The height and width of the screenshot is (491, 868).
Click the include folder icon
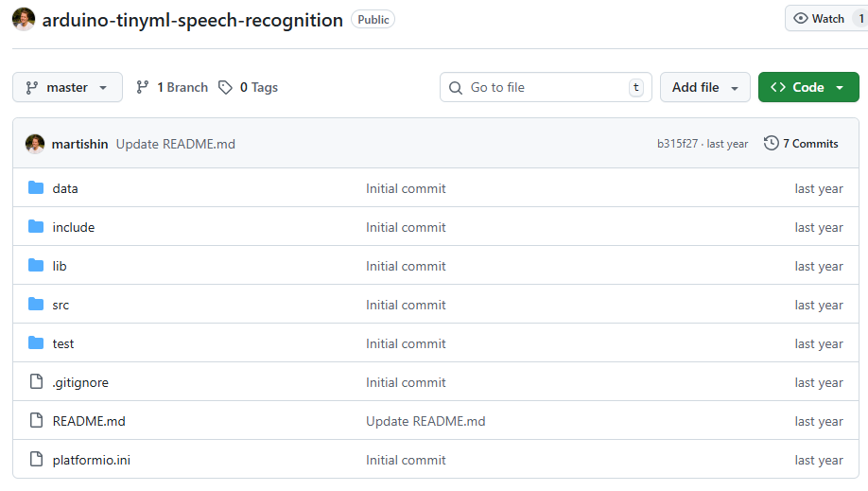click(x=36, y=227)
